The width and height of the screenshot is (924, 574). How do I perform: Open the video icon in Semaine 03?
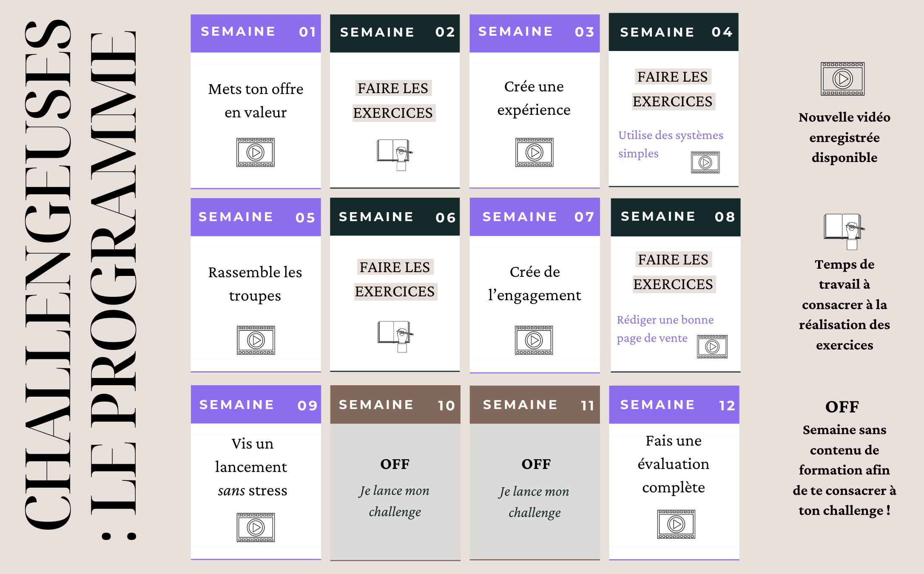pos(534,152)
